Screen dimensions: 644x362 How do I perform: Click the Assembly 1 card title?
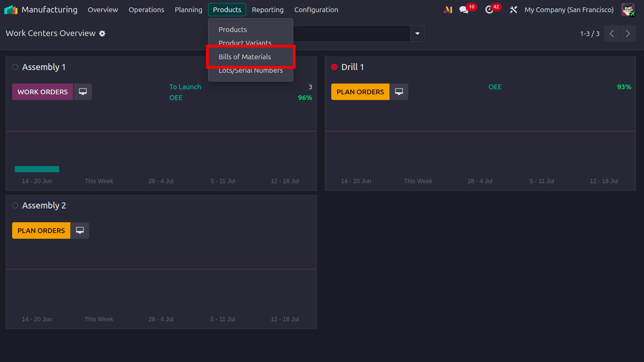pyautogui.click(x=44, y=67)
